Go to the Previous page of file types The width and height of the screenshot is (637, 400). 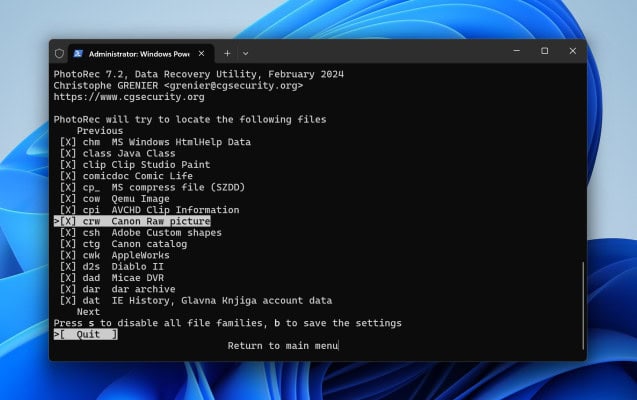(x=100, y=131)
